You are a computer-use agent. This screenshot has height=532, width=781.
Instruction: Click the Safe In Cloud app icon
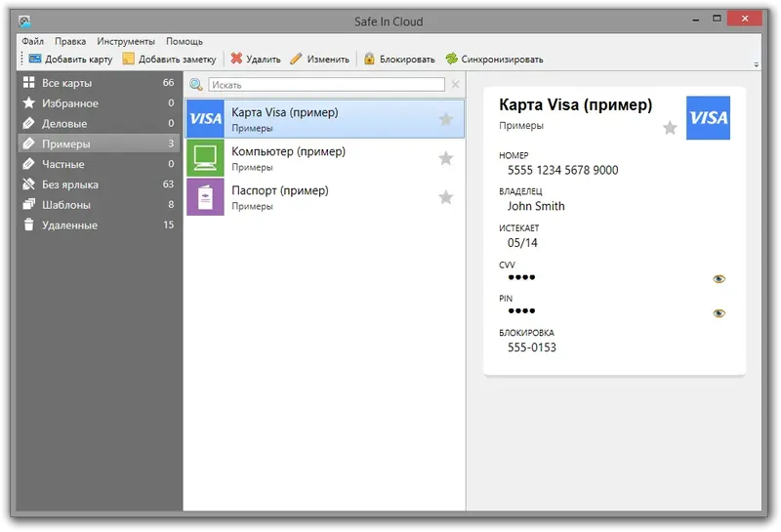point(25,21)
